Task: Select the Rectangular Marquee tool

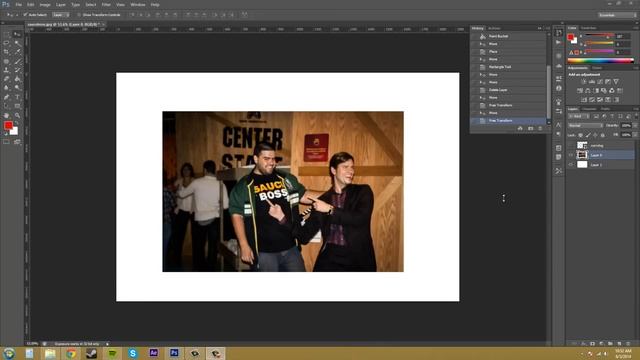Action: pyautogui.click(x=7, y=34)
